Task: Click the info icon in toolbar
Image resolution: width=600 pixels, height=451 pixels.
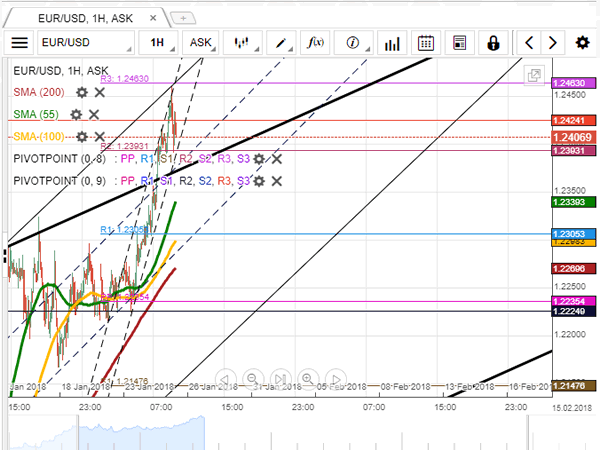Action: tap(355, 42)
